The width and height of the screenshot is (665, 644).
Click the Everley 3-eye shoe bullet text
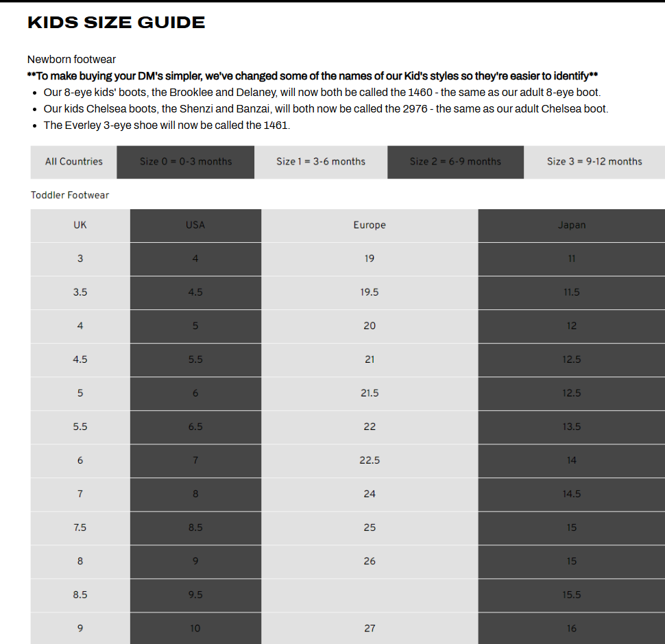tap(167, 126)
